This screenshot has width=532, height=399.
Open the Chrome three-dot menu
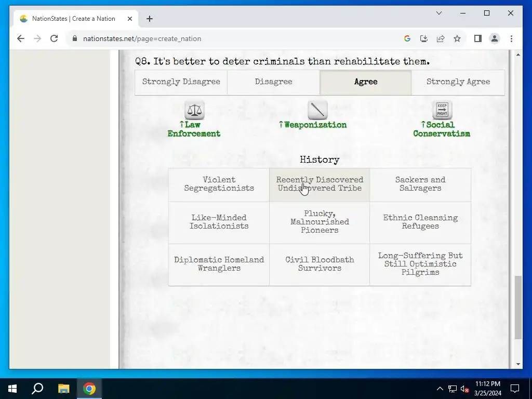[511, 38]
